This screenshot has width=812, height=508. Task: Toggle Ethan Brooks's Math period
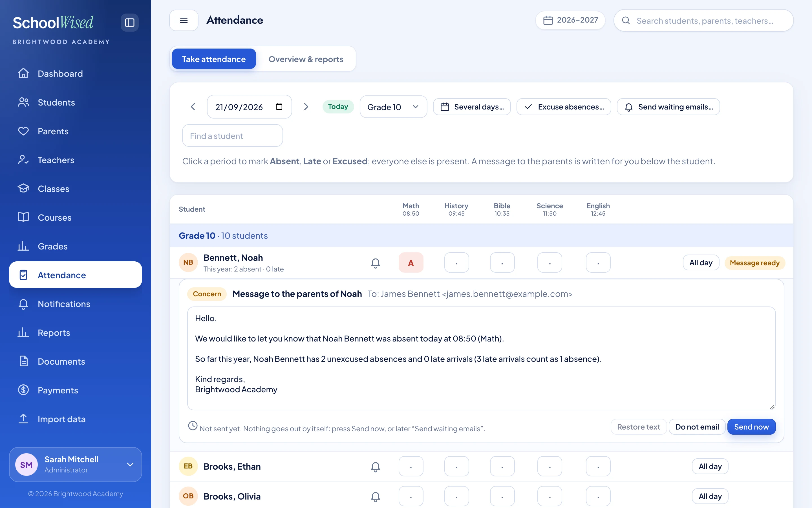pyautogui.click(x=411, y=466)
